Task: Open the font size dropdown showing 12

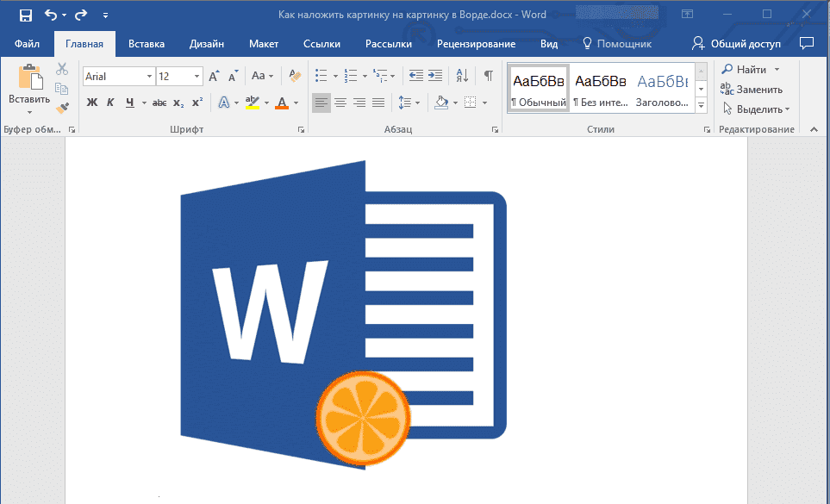Action: [178, 76]
